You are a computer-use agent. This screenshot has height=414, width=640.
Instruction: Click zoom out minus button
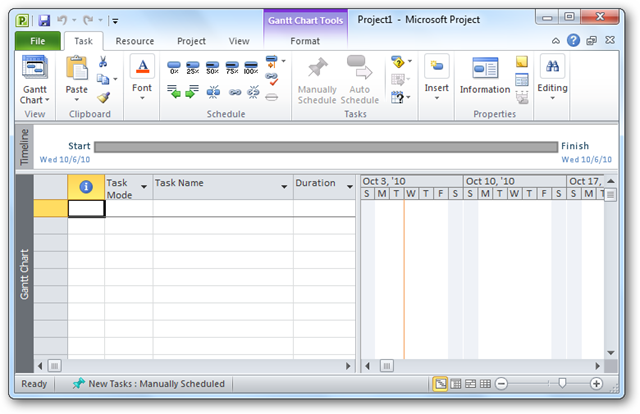501,384
